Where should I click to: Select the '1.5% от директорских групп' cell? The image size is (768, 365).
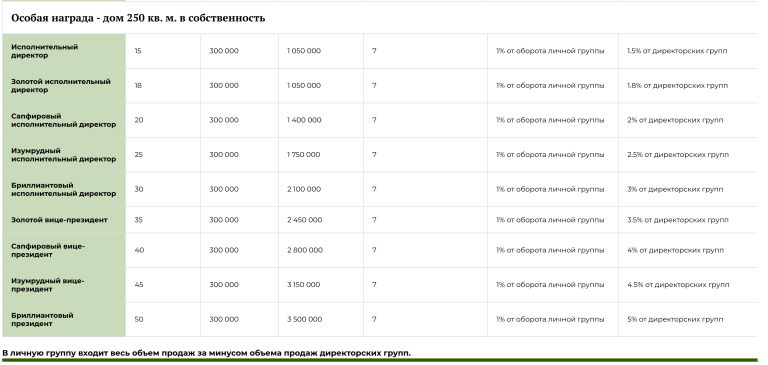pyautogui.click(x=688, y=51)
